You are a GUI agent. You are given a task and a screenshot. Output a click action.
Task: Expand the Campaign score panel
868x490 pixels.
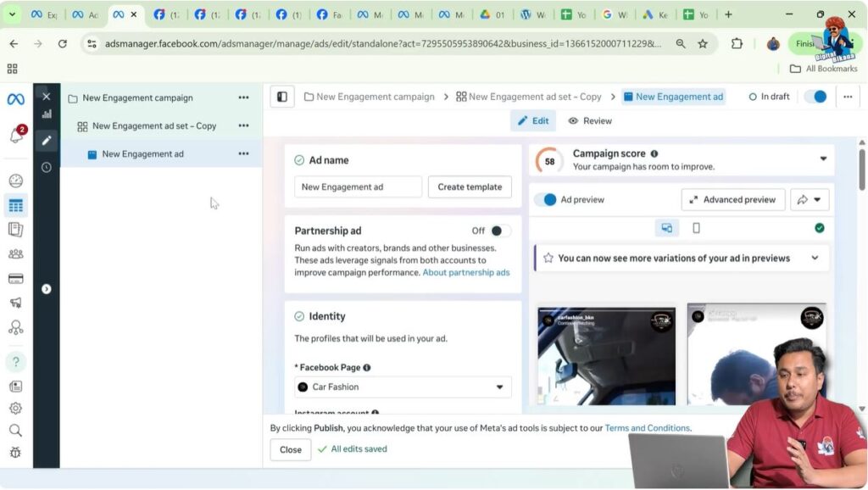coord(823,159)
